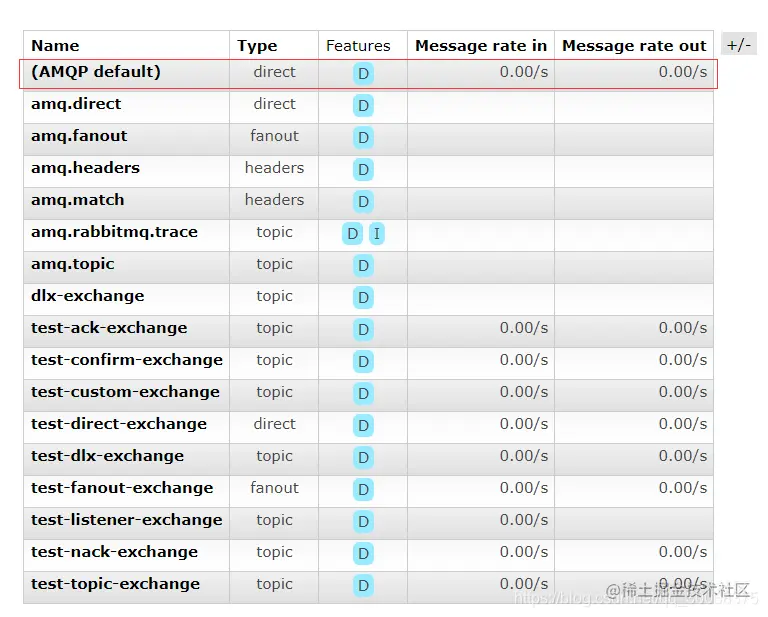Click the 'headers' type of amq.match
This screenshot has width=768, height=617.
point(274,200)
